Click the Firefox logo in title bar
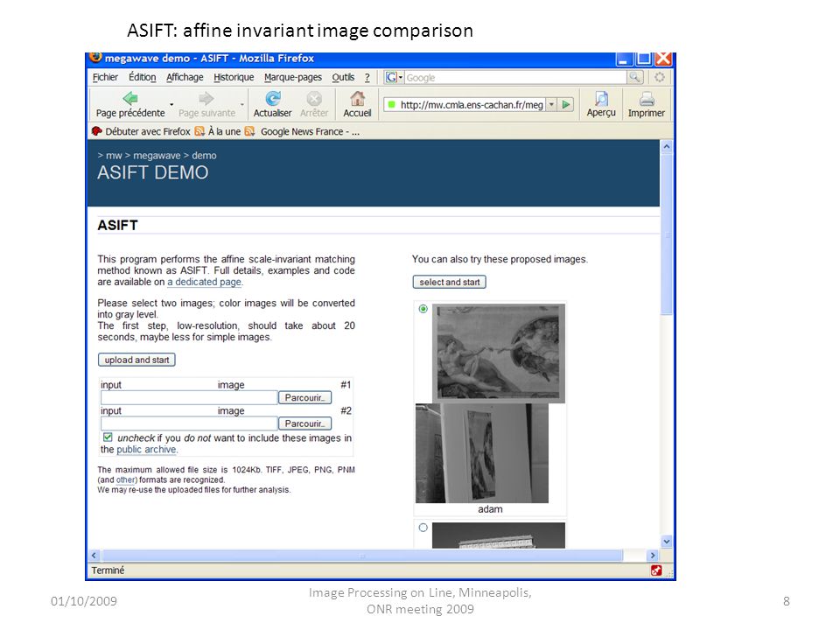 (x=95, y=57)
